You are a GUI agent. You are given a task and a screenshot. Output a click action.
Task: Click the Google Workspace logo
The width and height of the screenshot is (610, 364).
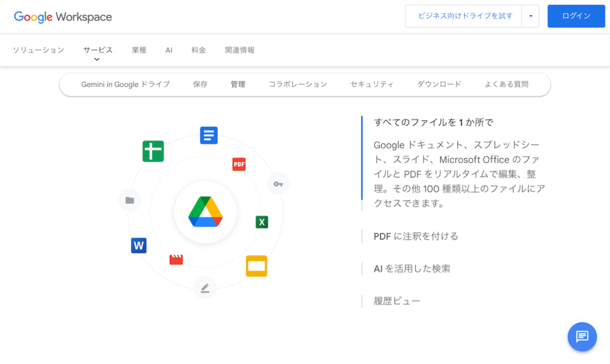click(x=63, y=17)
